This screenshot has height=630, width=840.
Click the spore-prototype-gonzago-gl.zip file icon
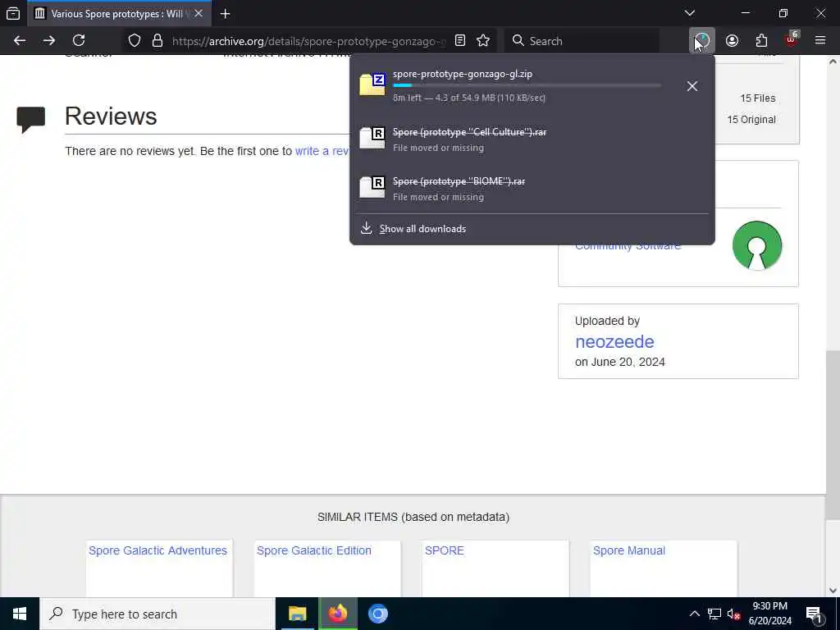click(372, 85)
